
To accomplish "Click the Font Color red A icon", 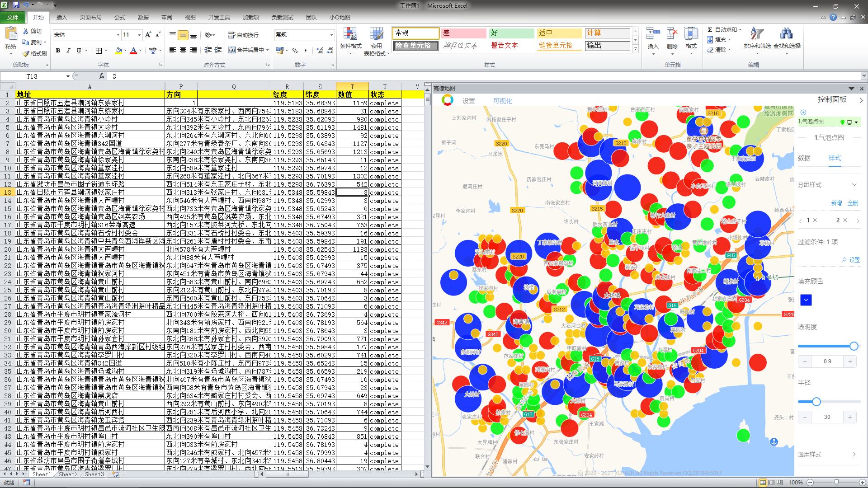I will tap(133, 51).
